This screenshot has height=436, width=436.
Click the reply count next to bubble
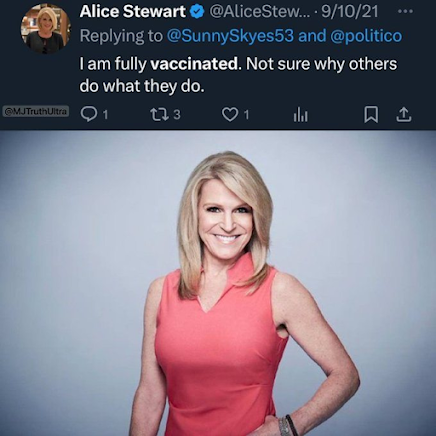[x=105, y=115]
